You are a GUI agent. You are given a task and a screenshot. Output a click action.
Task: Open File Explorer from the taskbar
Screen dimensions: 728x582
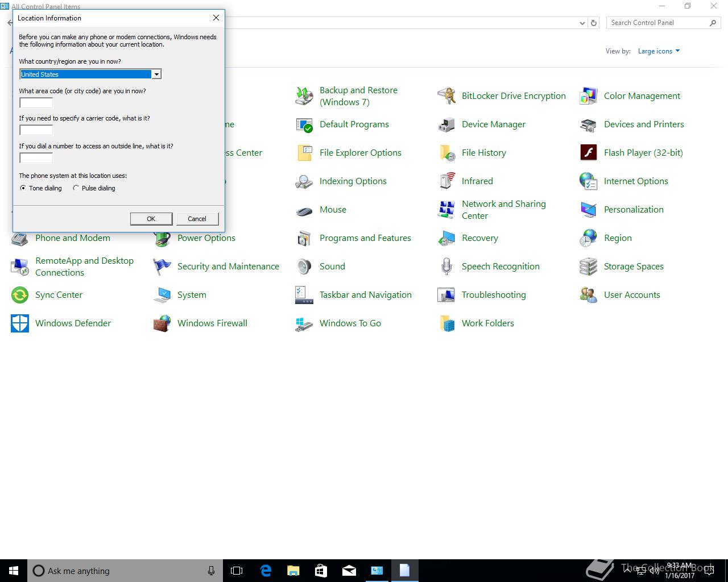pyautogui.click(x=293, y=571)
